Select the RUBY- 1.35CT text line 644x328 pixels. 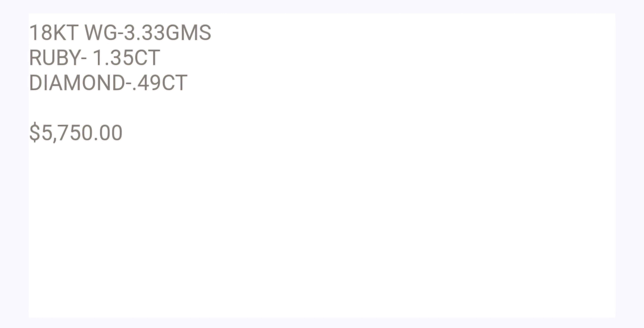[x=95, y=58]
